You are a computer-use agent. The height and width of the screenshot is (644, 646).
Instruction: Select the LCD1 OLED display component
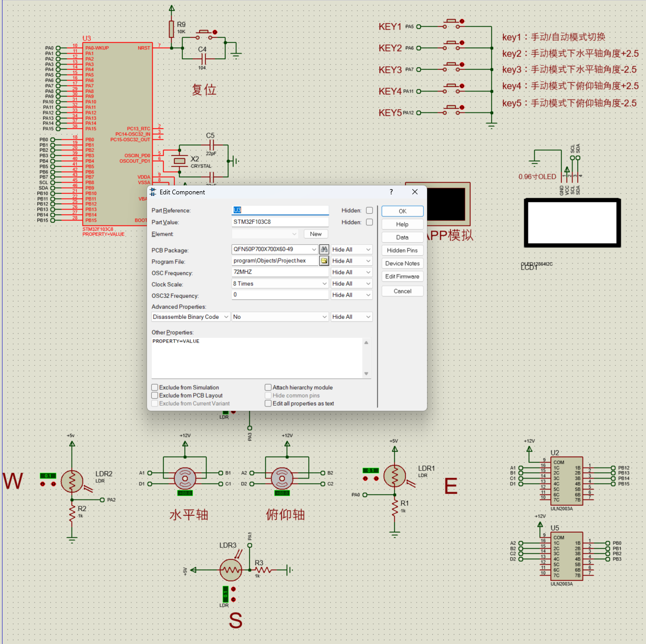click(x=572, y=223)
